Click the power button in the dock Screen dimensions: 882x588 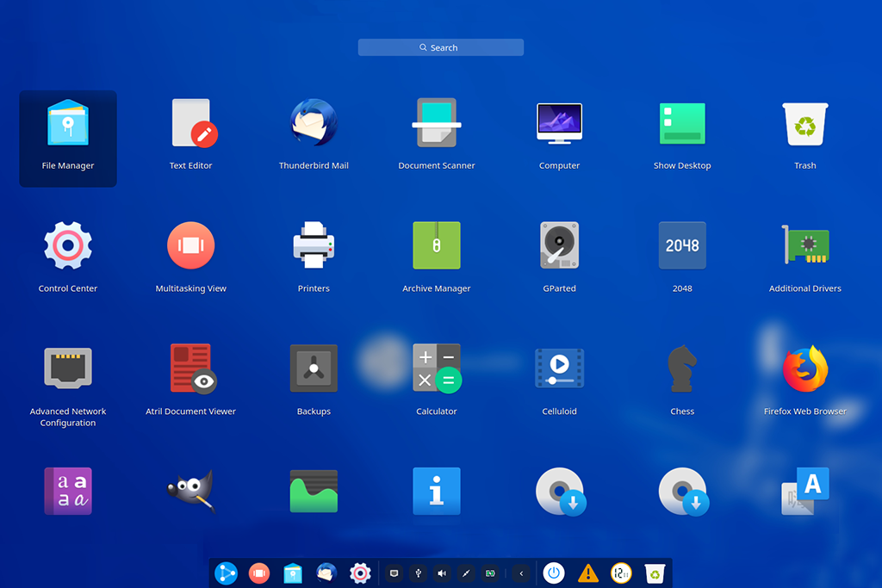pyautogui.click(x=554, y=573)
